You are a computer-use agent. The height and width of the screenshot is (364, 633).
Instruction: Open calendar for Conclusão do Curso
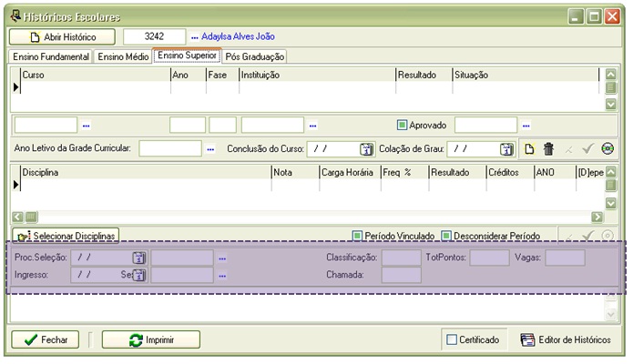coord(366,148)
